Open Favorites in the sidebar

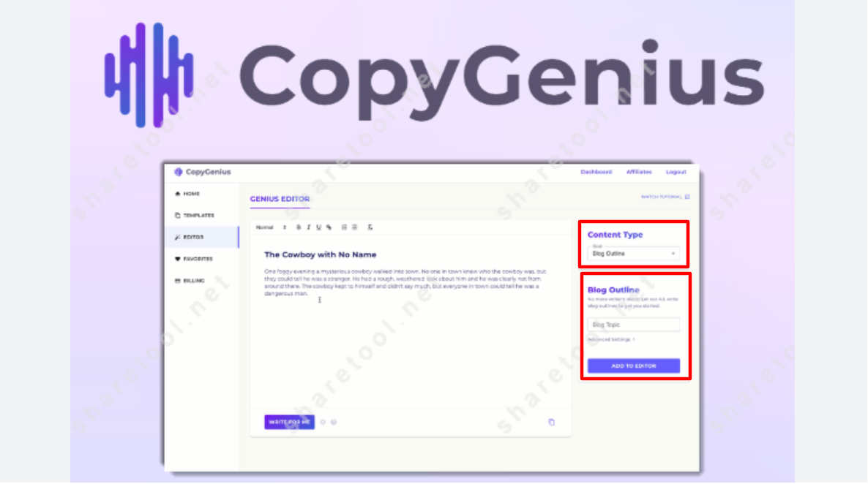(194, 259)
